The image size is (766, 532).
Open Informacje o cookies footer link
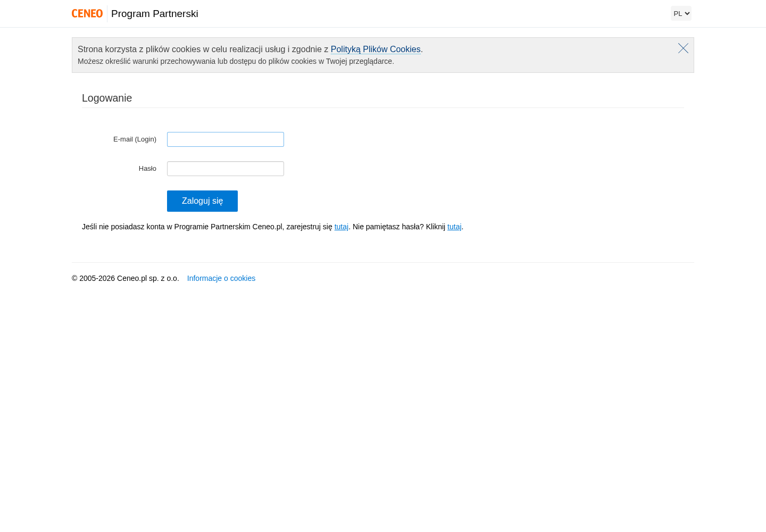coord(221,278)
